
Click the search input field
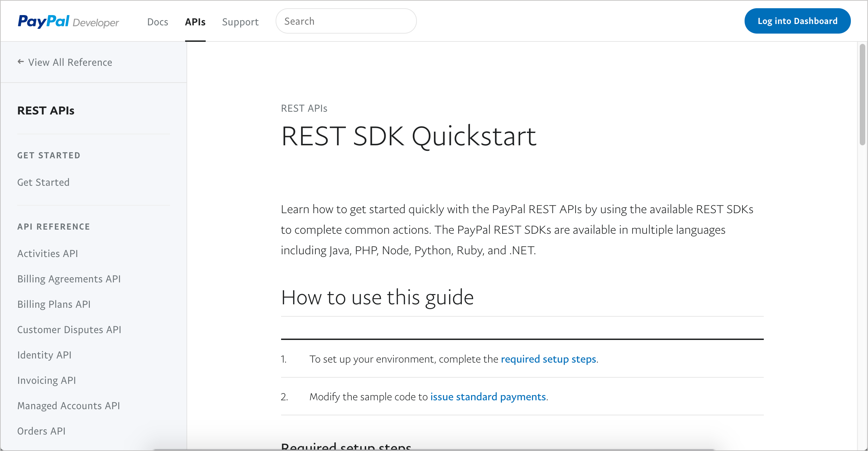345,21
